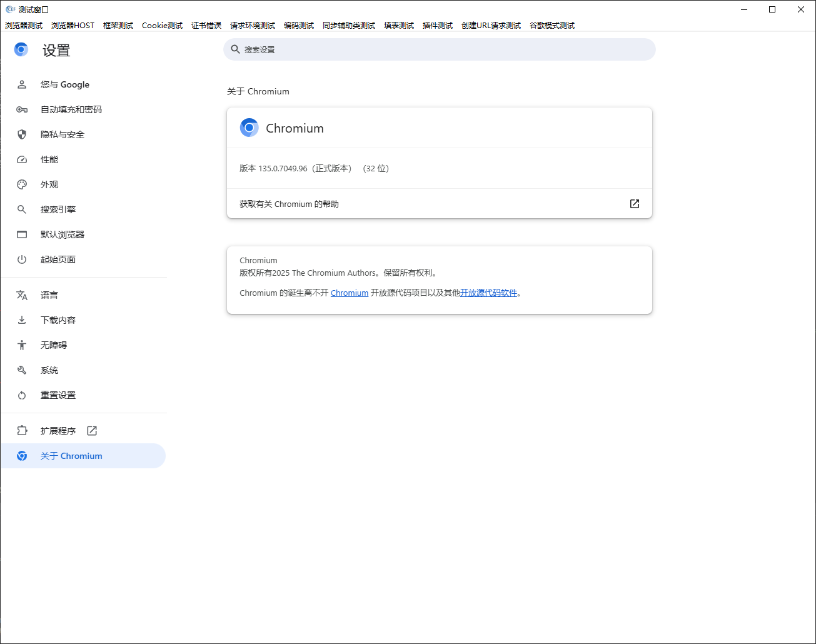Click the browser window icon for 默认浏览器
Screen dimensions: 816x644
pos(22,234)
